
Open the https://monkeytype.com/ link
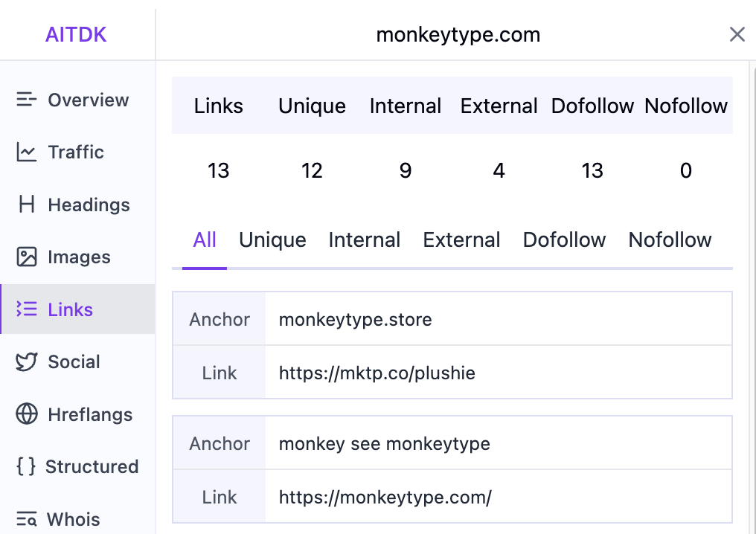[x=385, y=498]
